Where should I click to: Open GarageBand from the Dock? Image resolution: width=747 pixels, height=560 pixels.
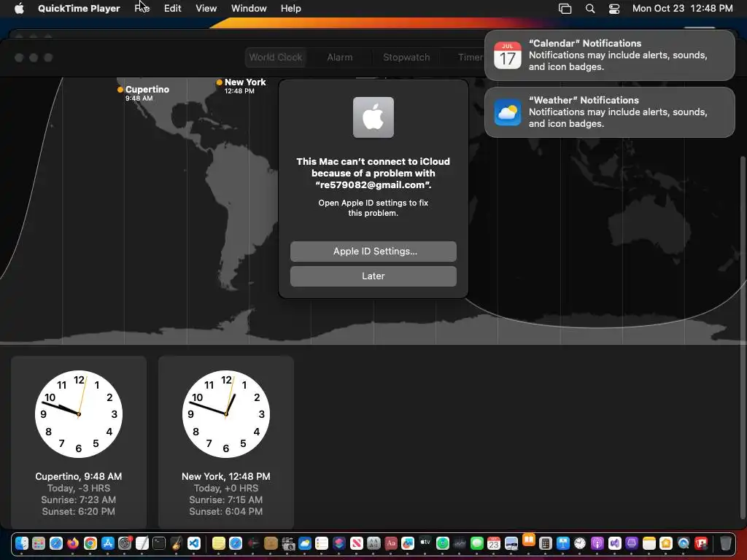pyautogui.click(x=177, y=542)
